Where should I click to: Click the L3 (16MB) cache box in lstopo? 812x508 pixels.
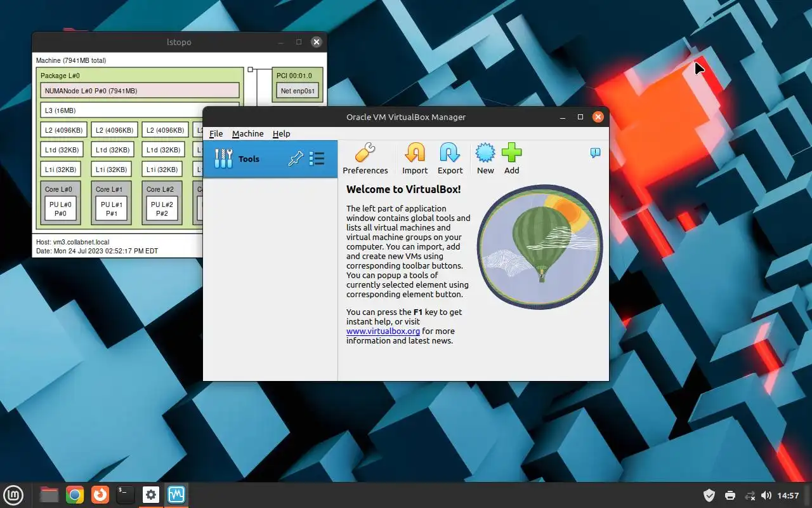140,110
